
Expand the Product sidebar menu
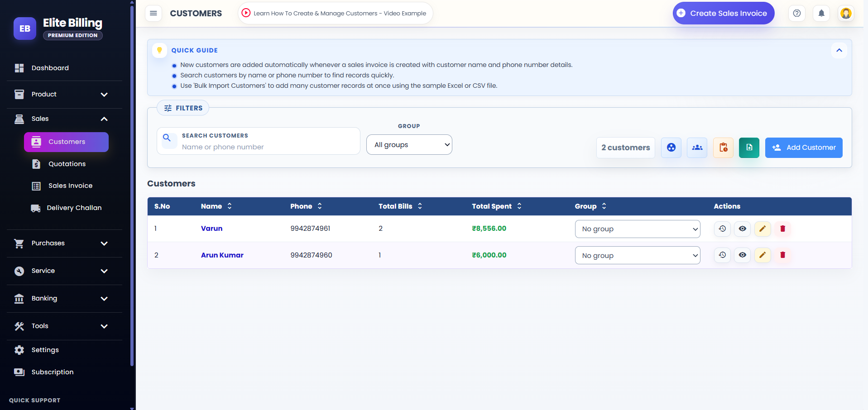pos(64,94)
